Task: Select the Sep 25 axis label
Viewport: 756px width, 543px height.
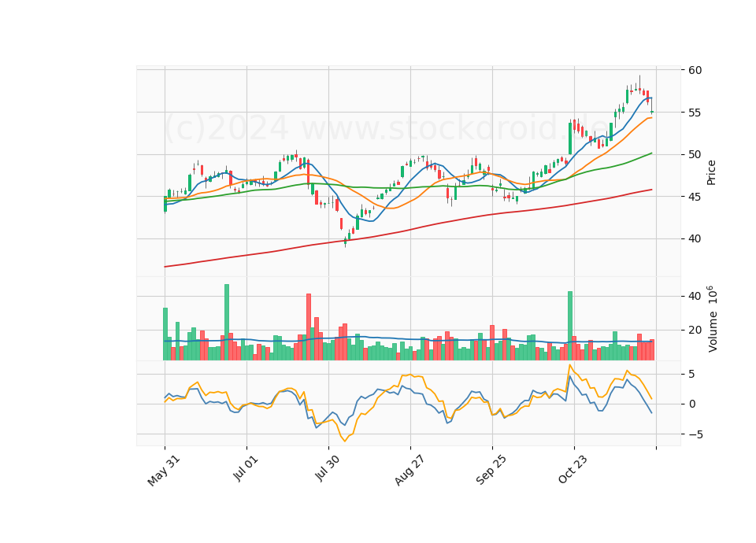Action: click(x=491, y=470)
